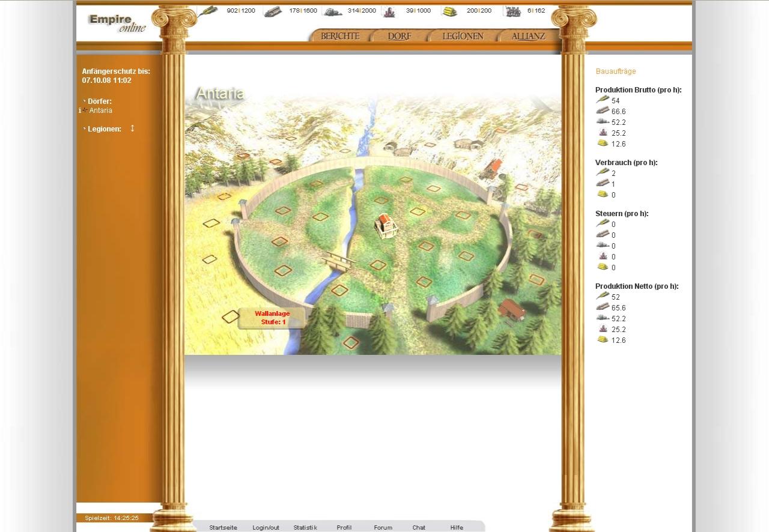This screenshot has height=532, width=769.
Task: Click the Login/out footer link
Action: tap(266, 528)
